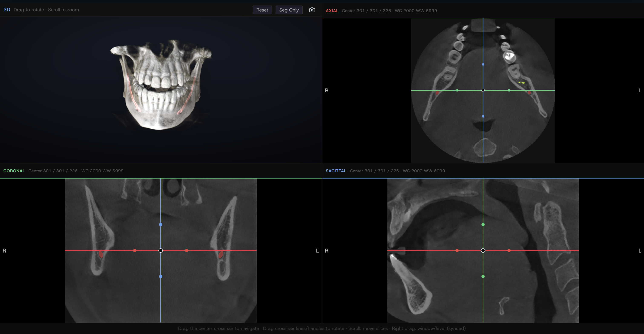Click the SAGITTAL view label

(x=336, y=171)
